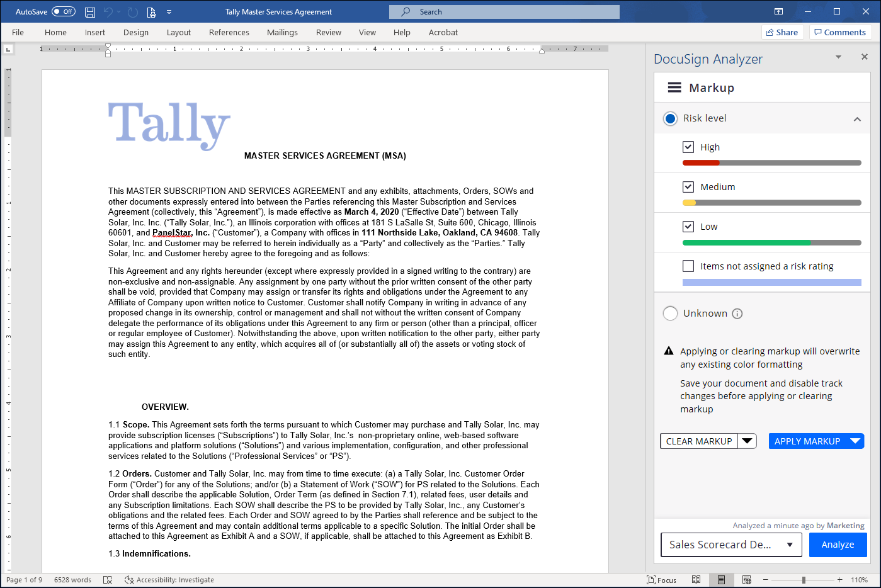Uncheck the Low risk checkbox
Screen dimensions: 881x588
pyautogui.click(x=688, y=227)
